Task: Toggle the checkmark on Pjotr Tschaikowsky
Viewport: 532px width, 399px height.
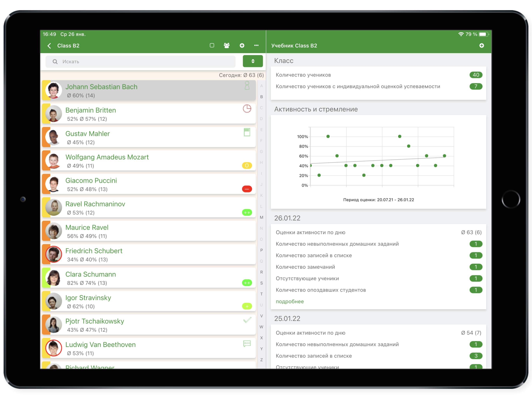Action: (247, 320)
